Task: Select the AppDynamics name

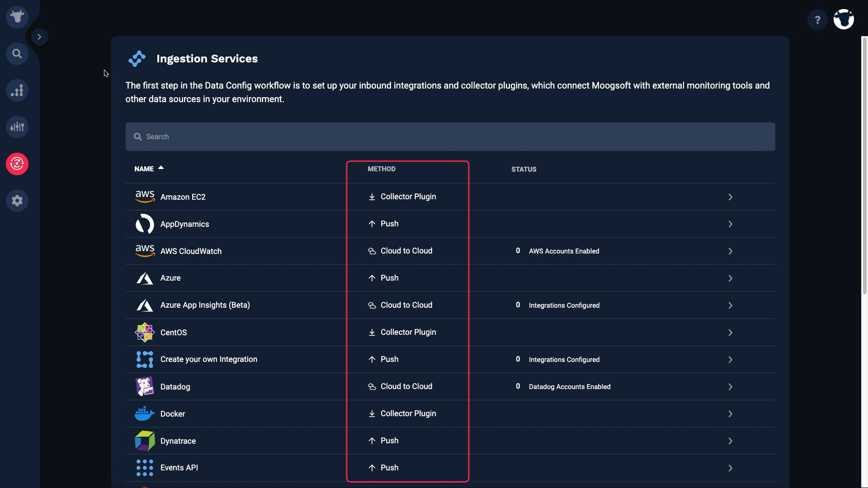Action: click(x=184, y=224)
